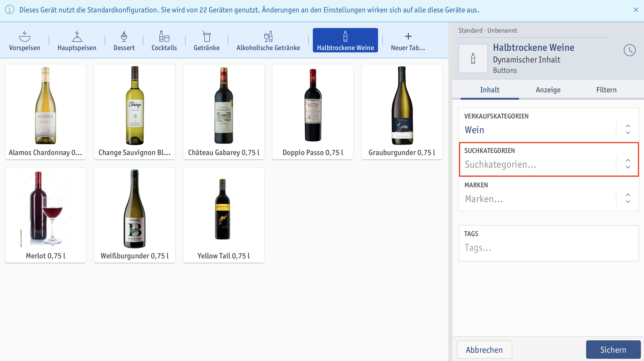Open the Suchkategorien dropdown field
The image size is (644, 361).
tap(548, 159)
